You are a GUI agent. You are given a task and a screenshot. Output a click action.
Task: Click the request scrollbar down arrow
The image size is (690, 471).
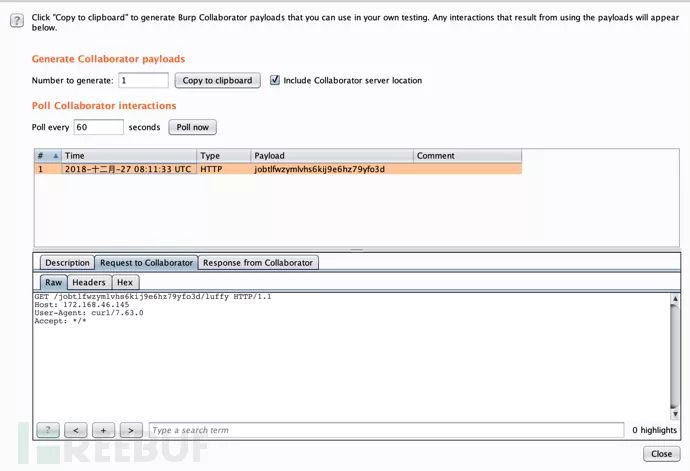point(675,414)
